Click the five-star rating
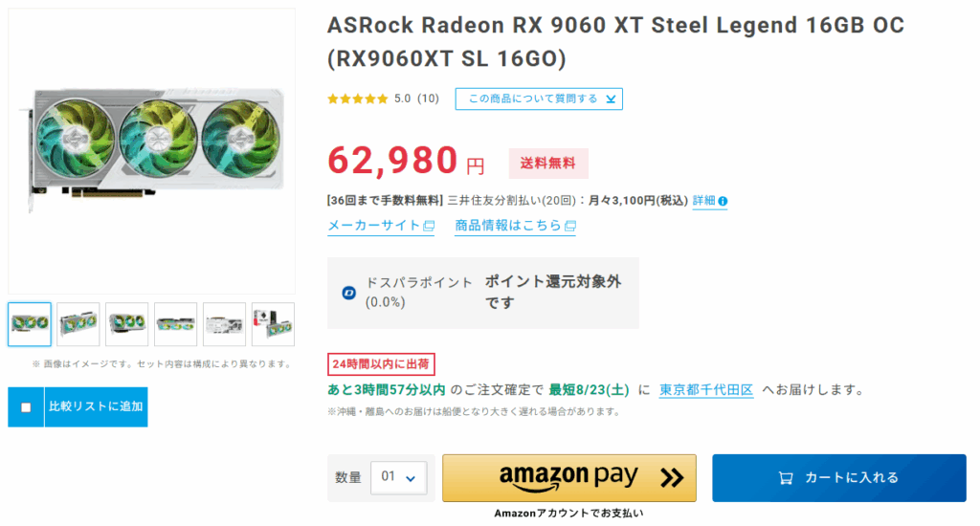This screenshot has height=526, width=980. (358, 99)
